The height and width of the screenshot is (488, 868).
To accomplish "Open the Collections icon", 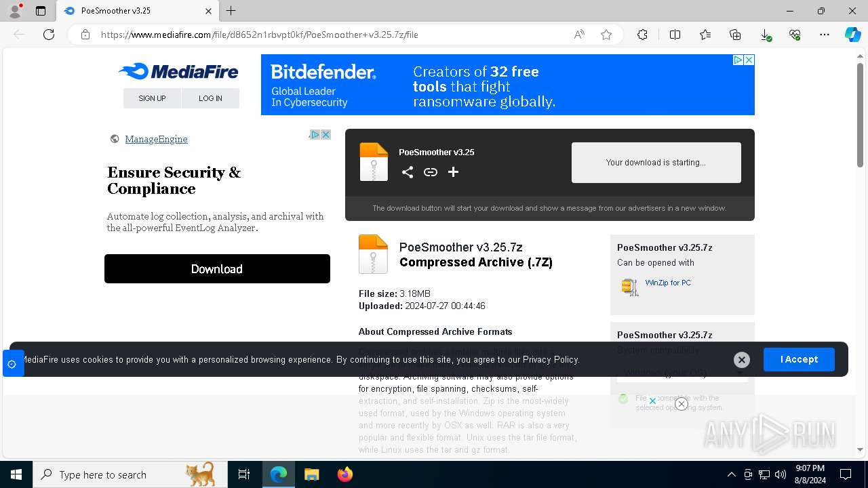I will click(x=735, y=35).
